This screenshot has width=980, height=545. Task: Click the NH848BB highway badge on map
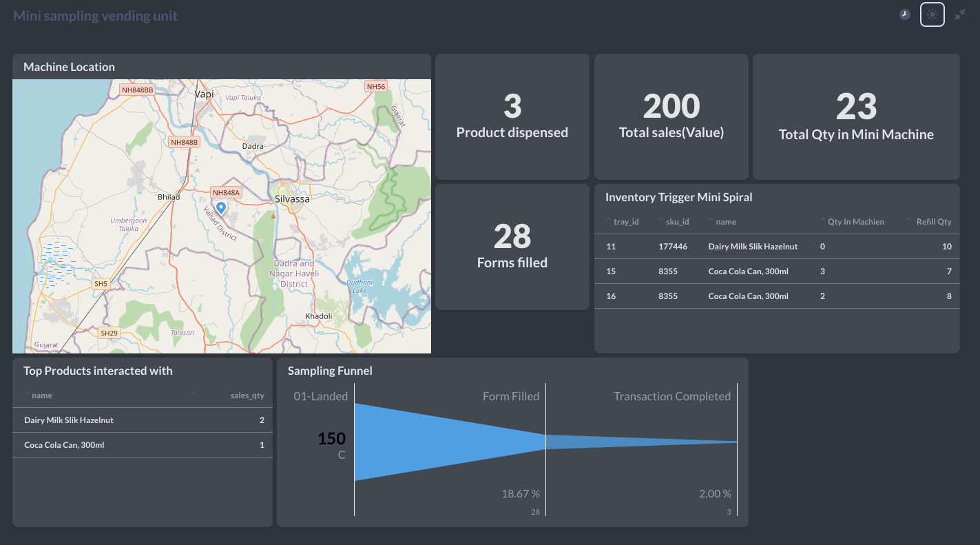point(137,90)
